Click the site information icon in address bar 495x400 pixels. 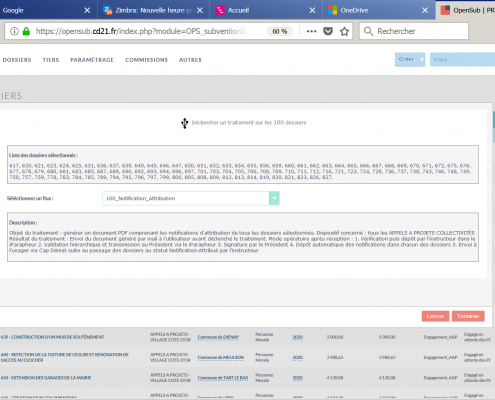[14, 31]
